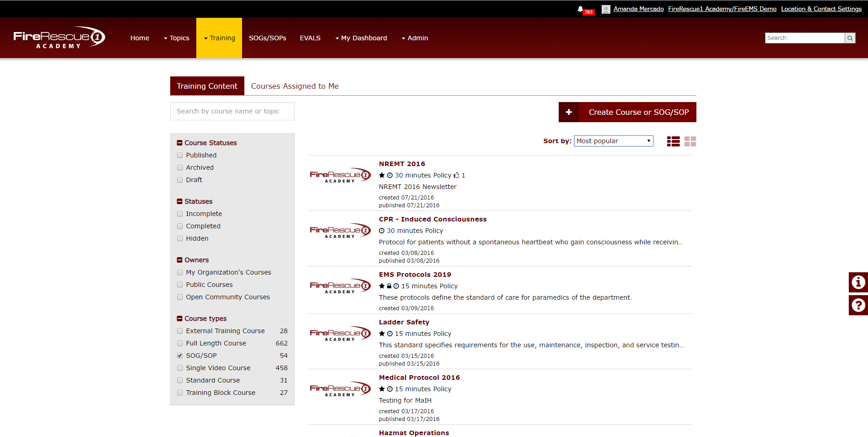Screen dimensions: 868x437
Task: Open the help question mark icon
Action: point(858,305)
